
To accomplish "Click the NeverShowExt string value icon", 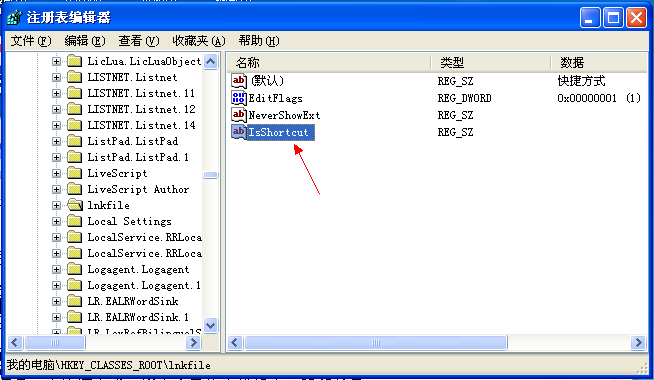I will [x=239, y=115].
